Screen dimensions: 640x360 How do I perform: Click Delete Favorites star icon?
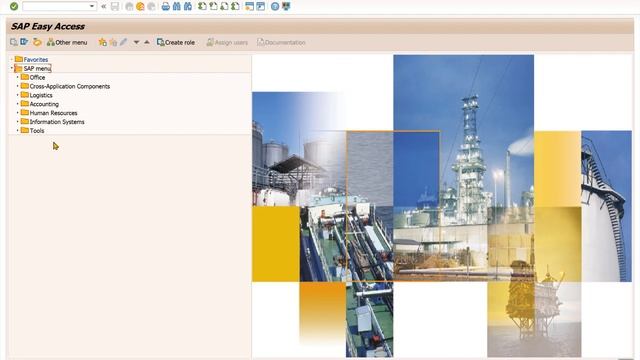[113, 42]
